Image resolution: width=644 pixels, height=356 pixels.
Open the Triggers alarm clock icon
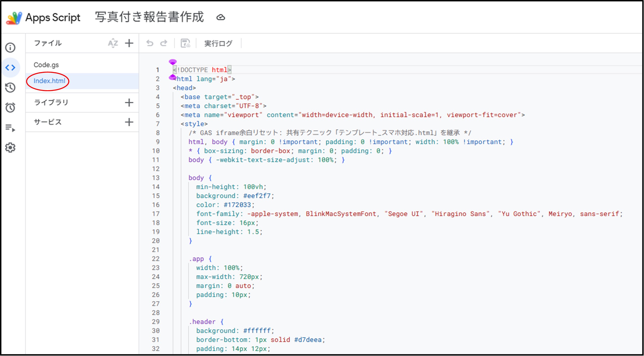(x=10, y=107)
